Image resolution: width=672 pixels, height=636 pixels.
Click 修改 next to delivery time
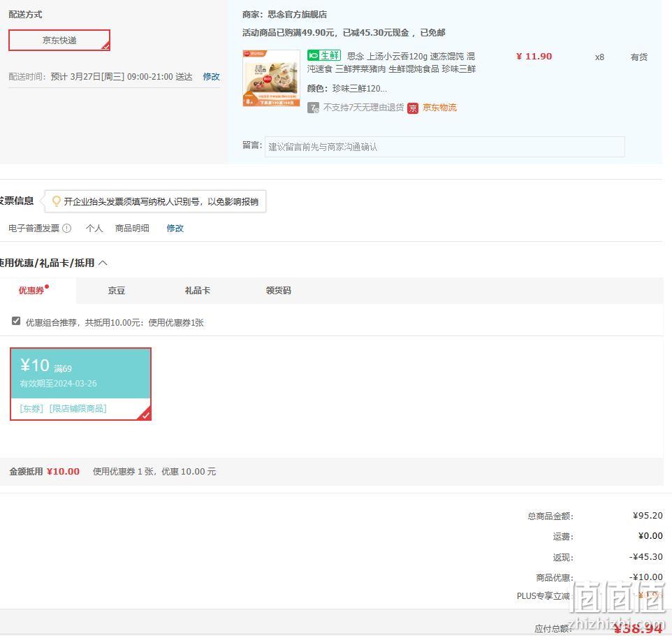click(211, 77)
